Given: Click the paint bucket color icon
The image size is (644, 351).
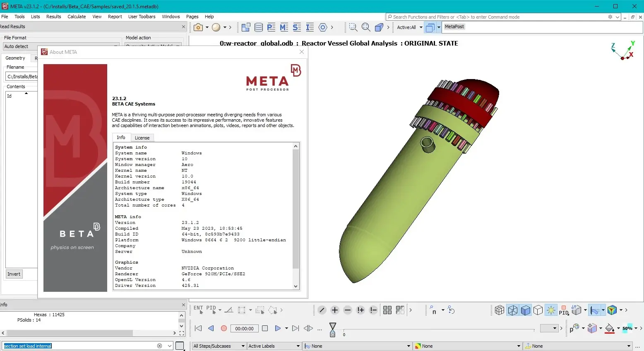Looking at the screenshot, I should click(x=610, y=329).
